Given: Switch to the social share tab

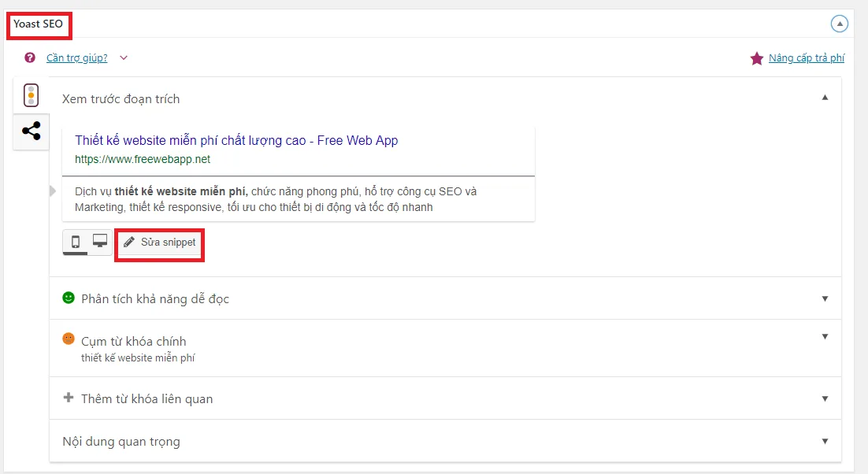Looking at the screenshot, I should (x=31, y=131).
